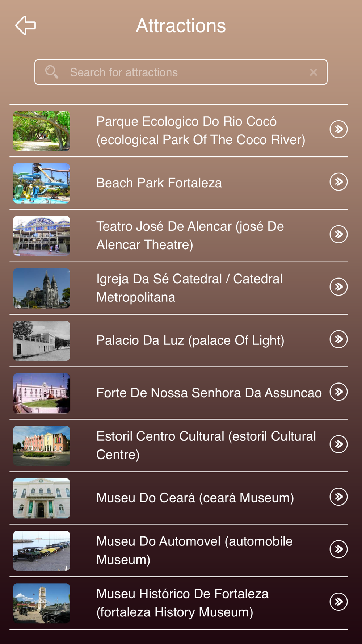Choose Forte De Nossa Senhora Da Assuncao title
The width and height of the screenshot is (362, 644).
pyautogui.click(x=209, y=393)
